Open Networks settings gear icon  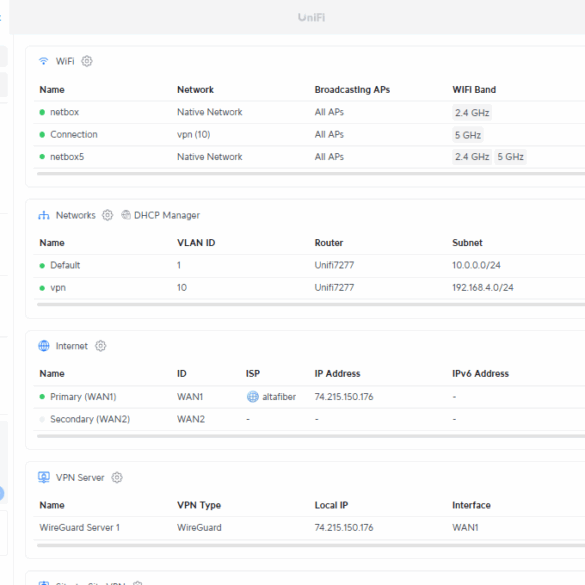click(x=107, y=215)
